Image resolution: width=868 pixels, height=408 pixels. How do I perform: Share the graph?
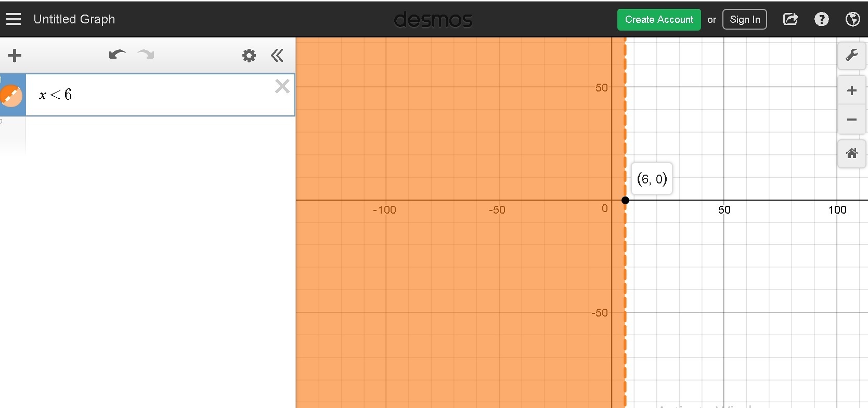click(x=791, y=19)
